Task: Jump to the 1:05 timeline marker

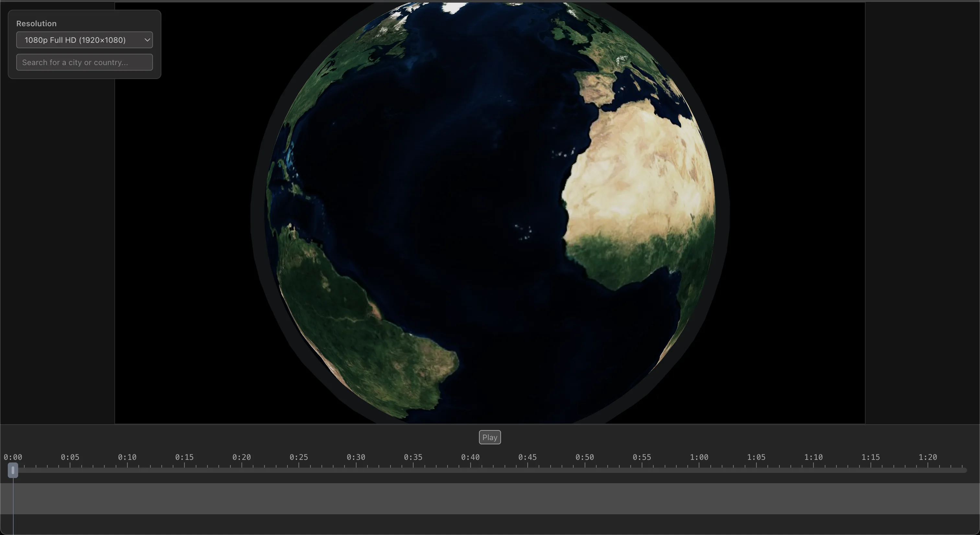Action: click(x=756, y=457)
